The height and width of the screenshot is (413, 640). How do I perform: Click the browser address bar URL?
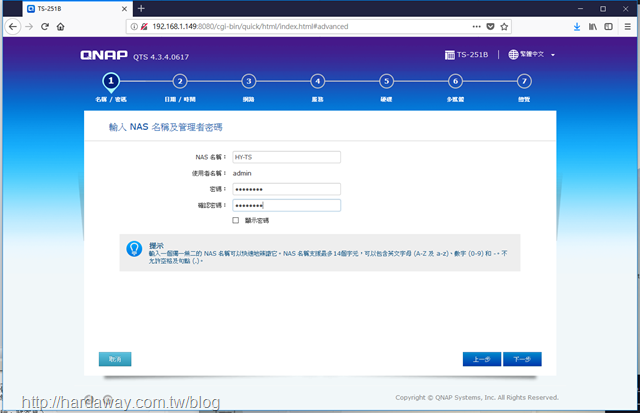pos(250,27)
